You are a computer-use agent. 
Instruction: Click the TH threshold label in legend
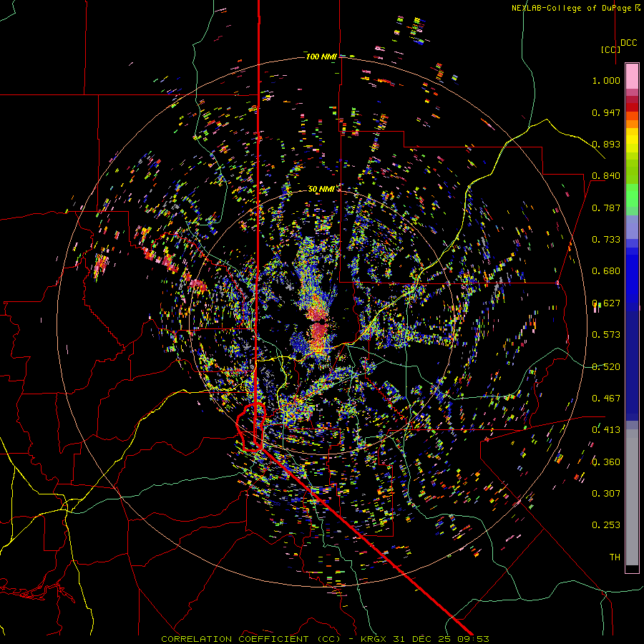(x=615, y=557)
